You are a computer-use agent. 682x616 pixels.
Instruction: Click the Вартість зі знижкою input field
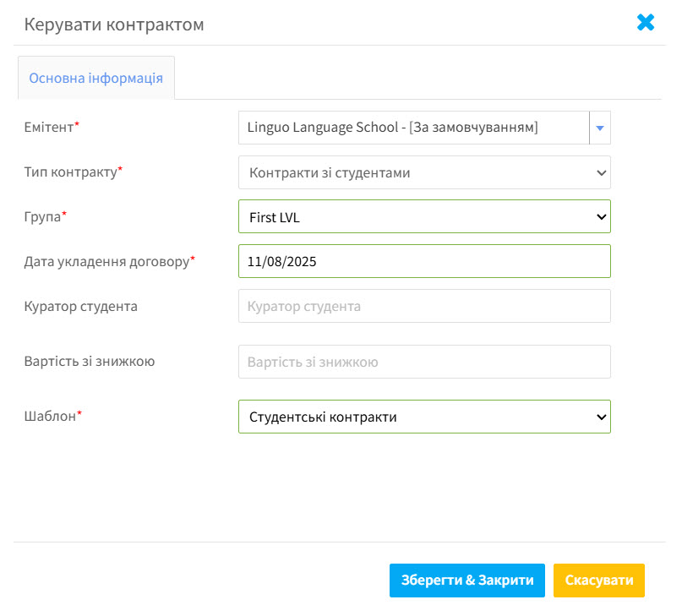[x=424, y=362]
